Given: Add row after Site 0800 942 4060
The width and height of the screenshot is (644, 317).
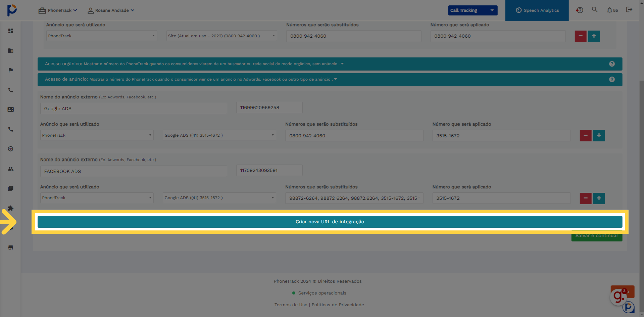Looking at the screenshot, I should [x=594, y=36].
